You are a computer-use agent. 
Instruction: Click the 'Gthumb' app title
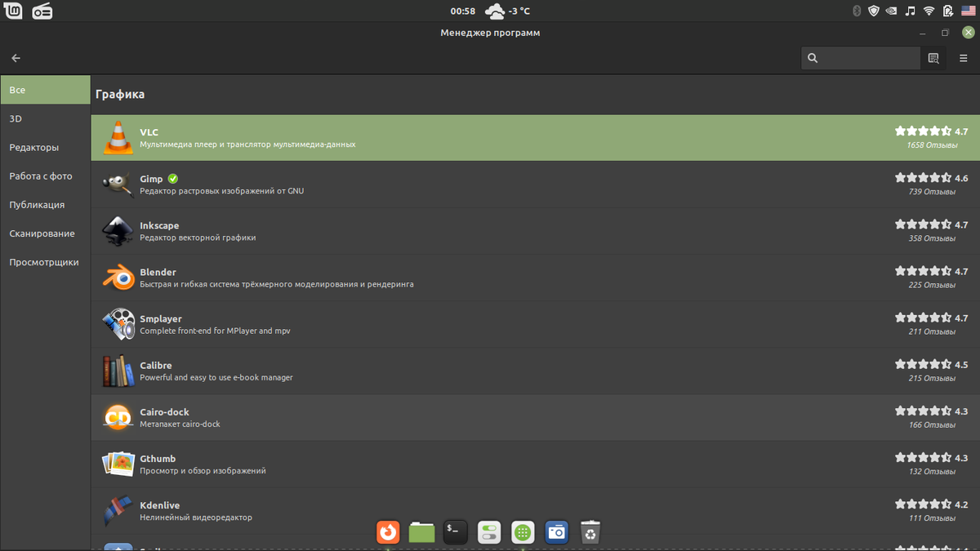[158, 458]
